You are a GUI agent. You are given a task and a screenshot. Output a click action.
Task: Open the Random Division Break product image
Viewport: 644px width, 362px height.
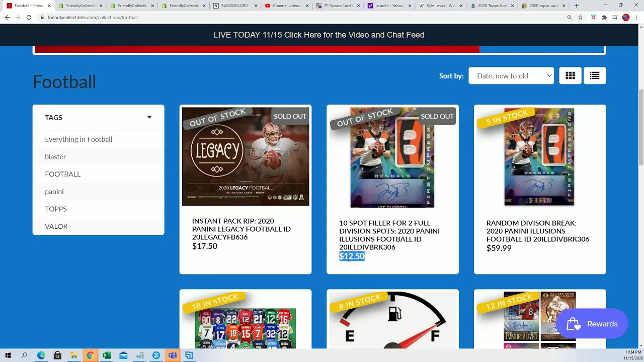point(539,156)
